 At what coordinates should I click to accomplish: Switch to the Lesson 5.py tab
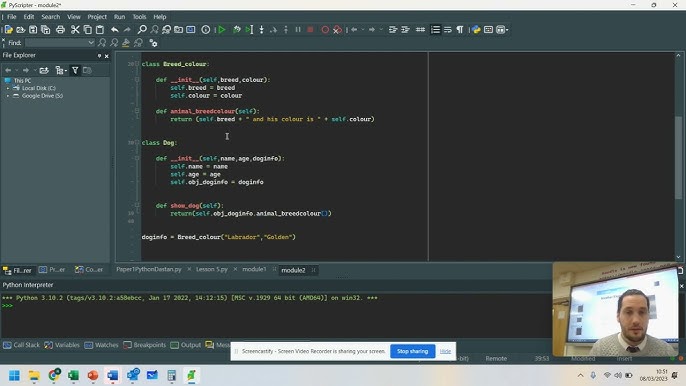click(x=212, y=270)
